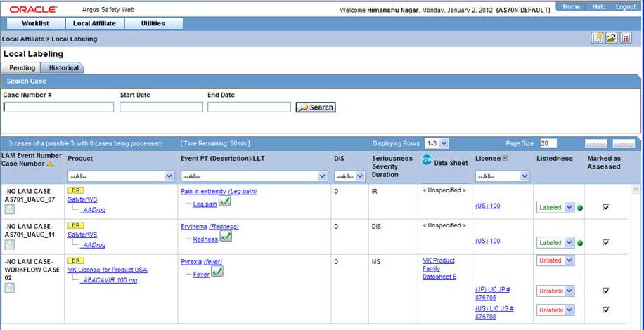The width and height of the screenshot is (644, 330).
Task: Open Help
Action: [x=599, y=7]
